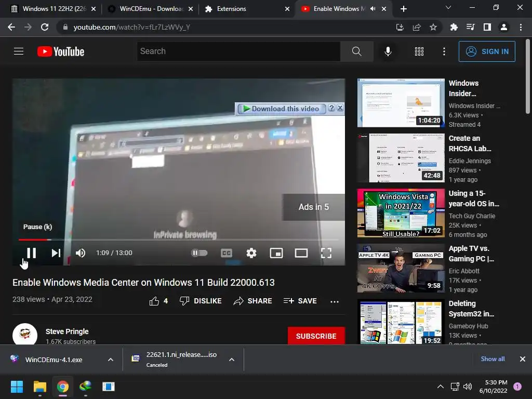532x399 pixels.
Task: Bookmark this page with star
Action: tap(433, 27)
